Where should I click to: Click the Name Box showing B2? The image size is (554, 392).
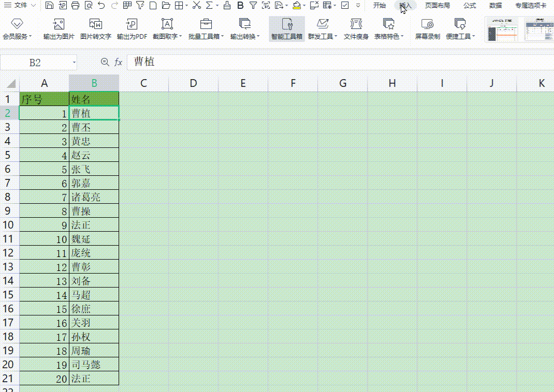point(35,63)
